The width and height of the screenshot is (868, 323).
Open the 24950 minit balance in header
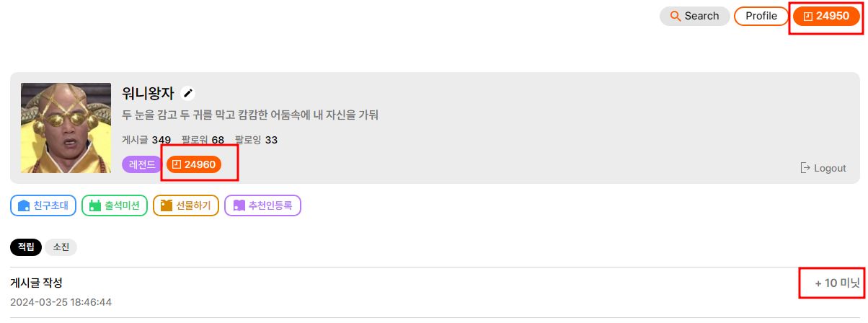[x=826, y=16]
